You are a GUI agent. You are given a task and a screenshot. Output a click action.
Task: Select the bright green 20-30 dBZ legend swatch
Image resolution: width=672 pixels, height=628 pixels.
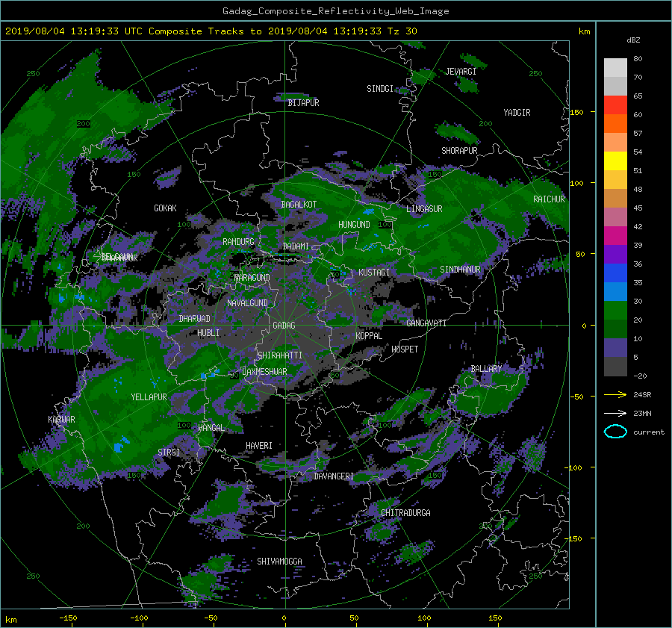click(615, 311)
